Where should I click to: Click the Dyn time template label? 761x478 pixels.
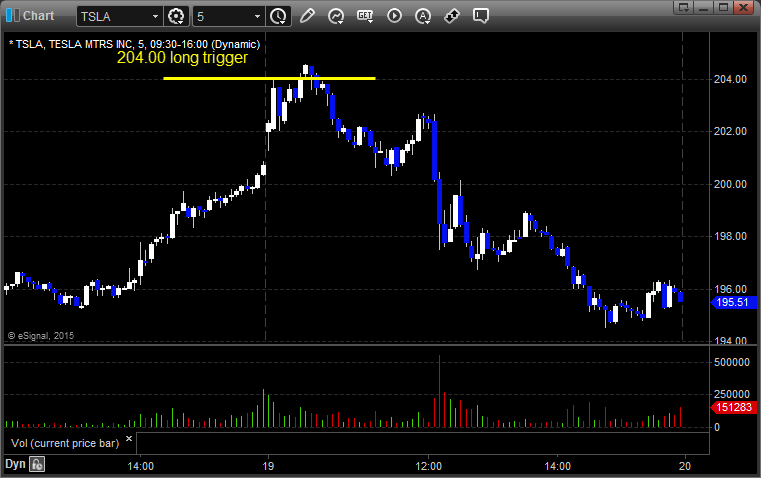click(x=15, y=464)
